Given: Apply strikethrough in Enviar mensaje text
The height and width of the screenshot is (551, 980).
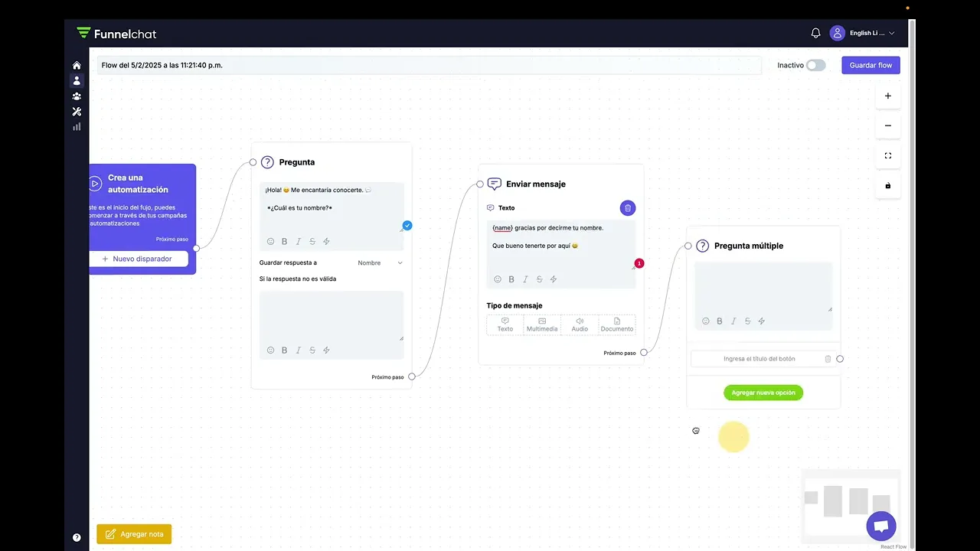Looking at the screenshot, I should (539, 279).
